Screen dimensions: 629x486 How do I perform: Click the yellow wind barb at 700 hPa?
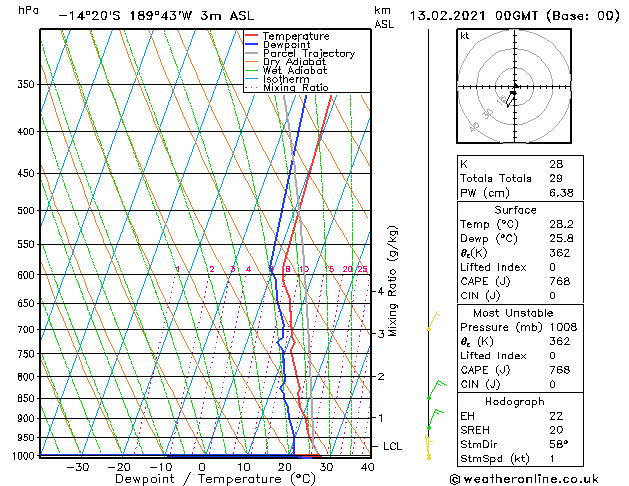(434, 320)
